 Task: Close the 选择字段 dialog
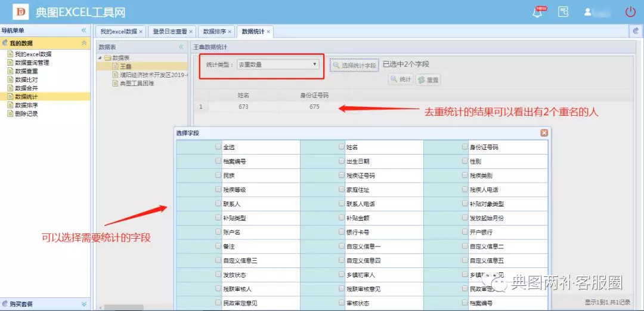pyautogui.click(x=544, y=133)
